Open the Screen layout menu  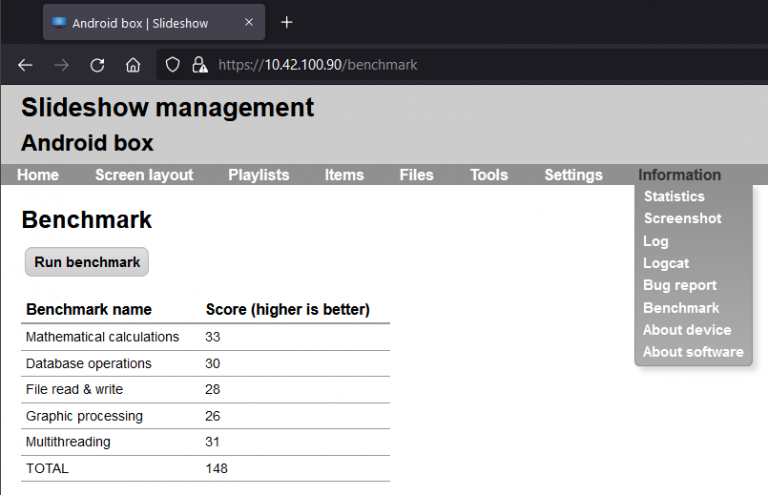[x=144, y=175]
